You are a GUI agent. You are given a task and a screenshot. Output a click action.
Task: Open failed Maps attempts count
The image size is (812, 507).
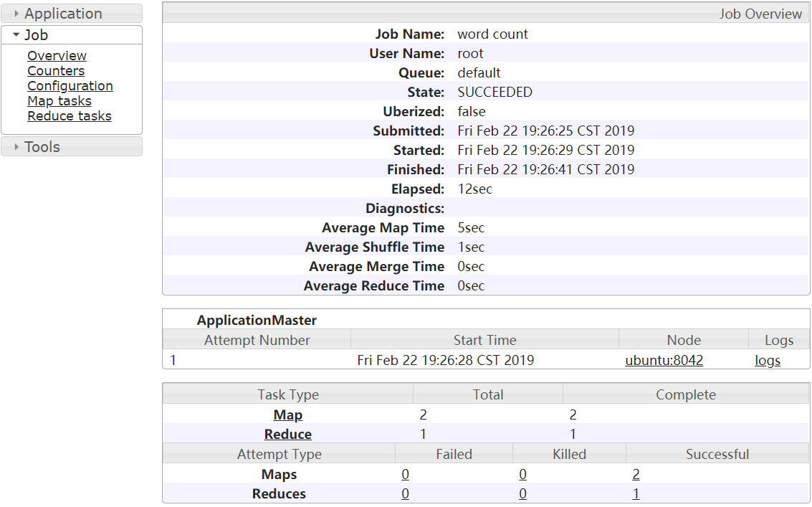point(406,474)
